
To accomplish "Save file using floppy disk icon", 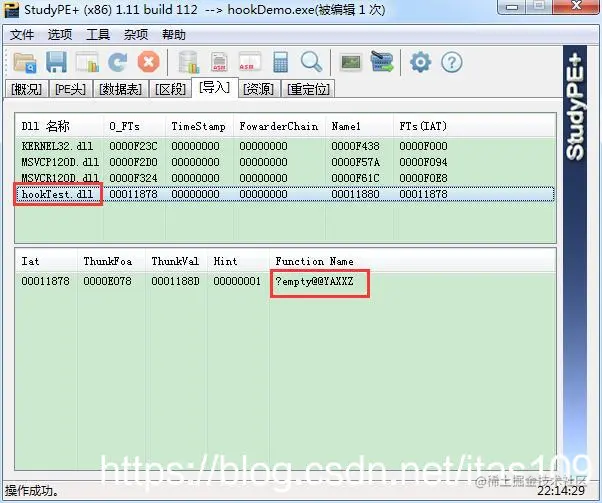I will [x=56, y=62].
